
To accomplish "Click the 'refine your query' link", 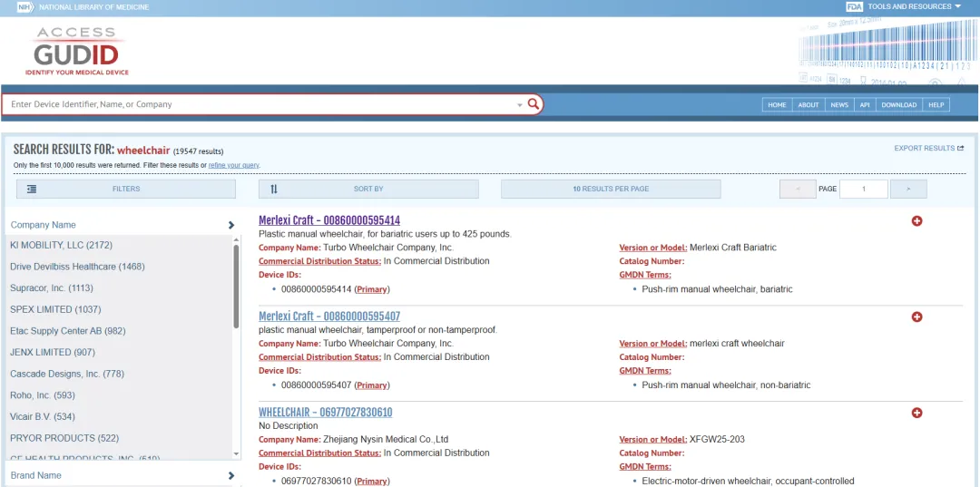I will click(234, 165).
